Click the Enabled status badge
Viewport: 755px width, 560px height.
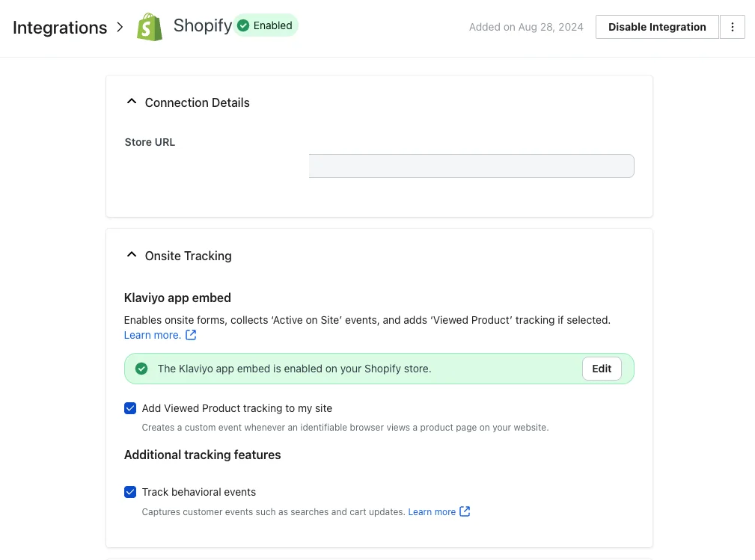click(x=266, y=25)
